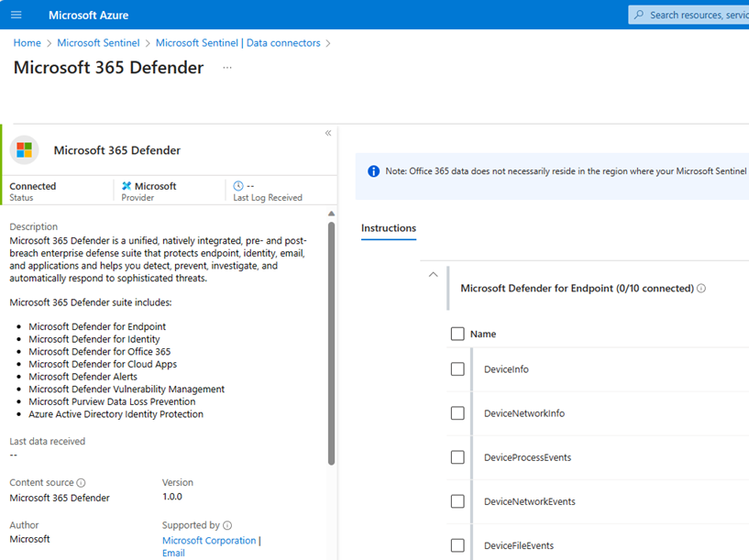This screenshot has height=560, width=749.
Task: Click the Content source value Microsoft 365 Defender
Action: point(60,498)
